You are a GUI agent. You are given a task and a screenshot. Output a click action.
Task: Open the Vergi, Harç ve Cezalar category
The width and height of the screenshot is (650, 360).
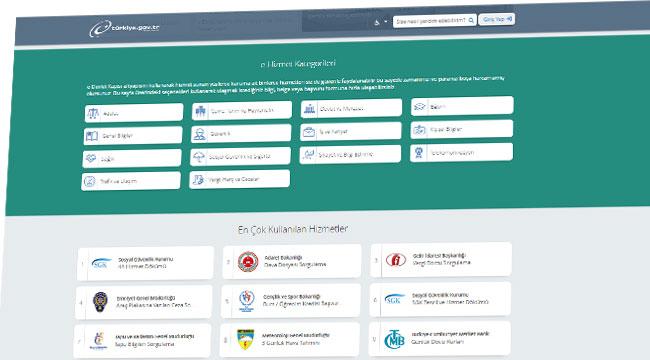click(x=240, y=179)
